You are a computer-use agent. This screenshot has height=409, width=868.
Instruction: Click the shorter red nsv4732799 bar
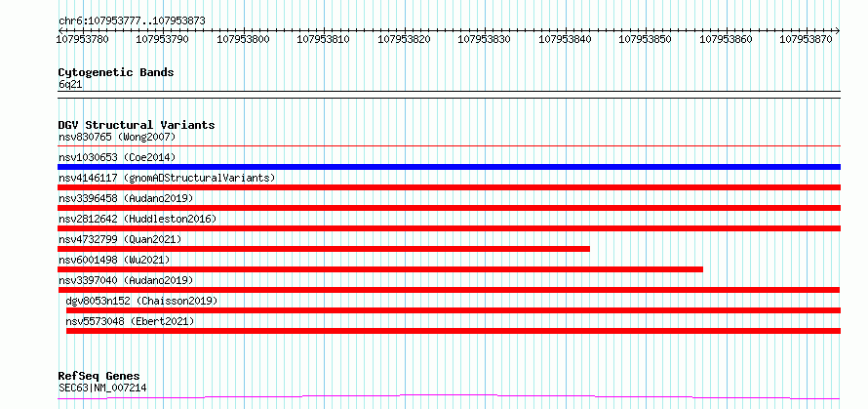(x=324, y=249)
